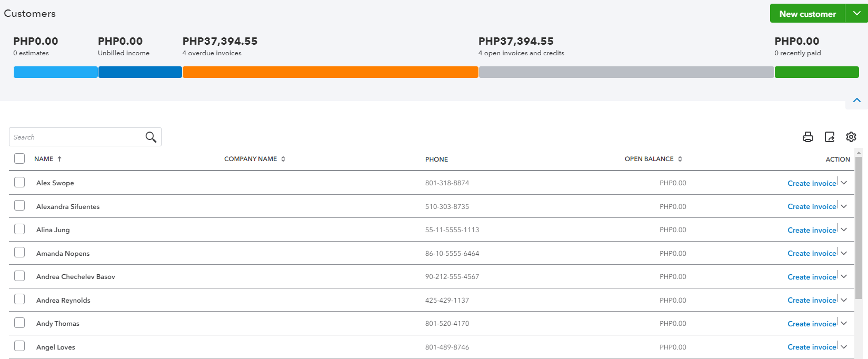Screen dimensions: 868x359
Task: Select the Amanda Nopens row checkbox
Action: click(x=19, y=253)
